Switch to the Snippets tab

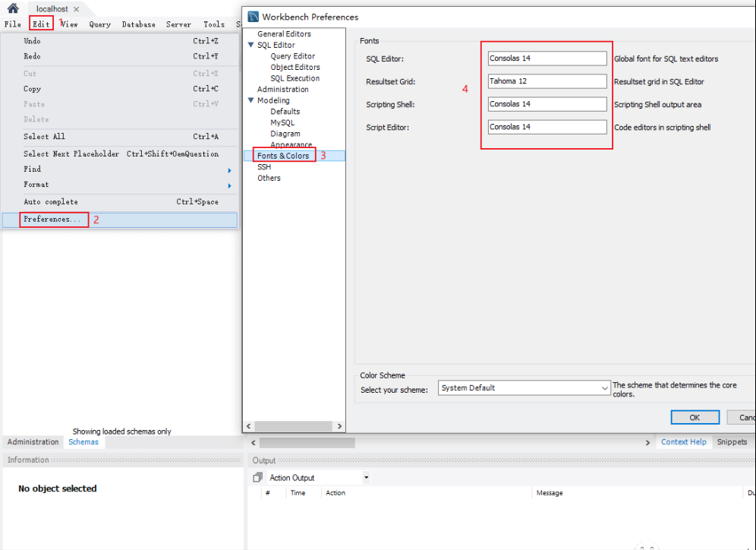click(732, 442)
